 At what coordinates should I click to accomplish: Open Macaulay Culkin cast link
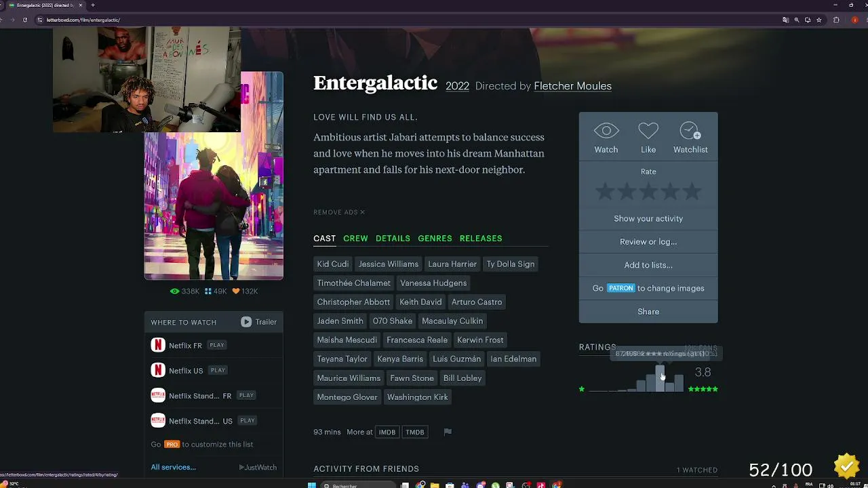[452, 321]
